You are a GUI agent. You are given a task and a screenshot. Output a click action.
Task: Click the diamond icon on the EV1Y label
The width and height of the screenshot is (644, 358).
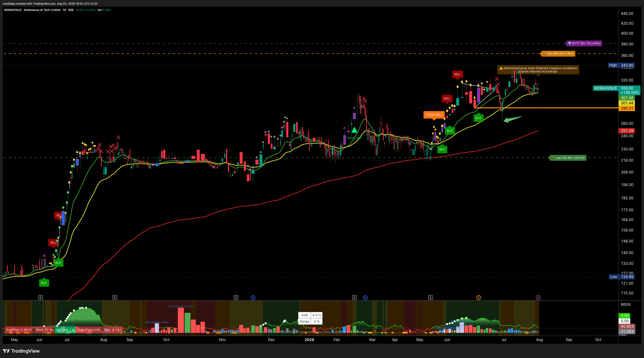(570, 43)
